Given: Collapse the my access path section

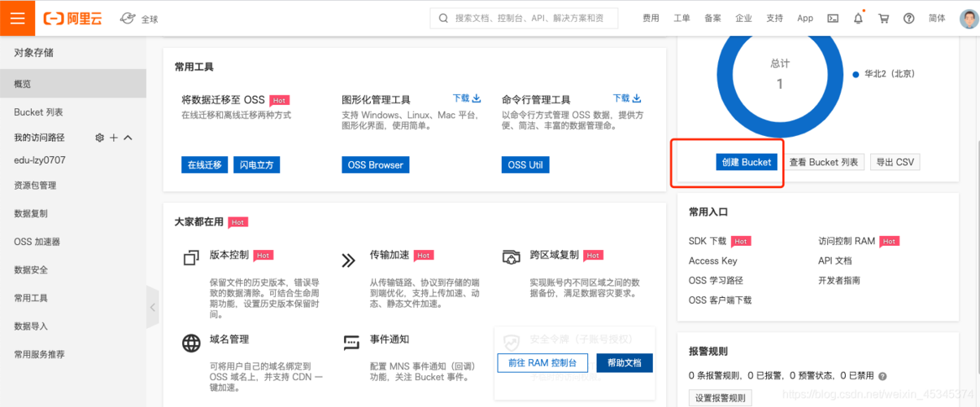Looking at the screenshot, I should [x=128, y=138].
